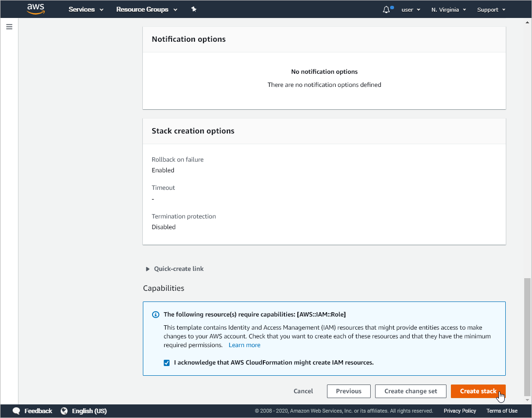This screenshot has height=418, width=532.
Task: Open the Terms of Use link
Action: (502, 411)
